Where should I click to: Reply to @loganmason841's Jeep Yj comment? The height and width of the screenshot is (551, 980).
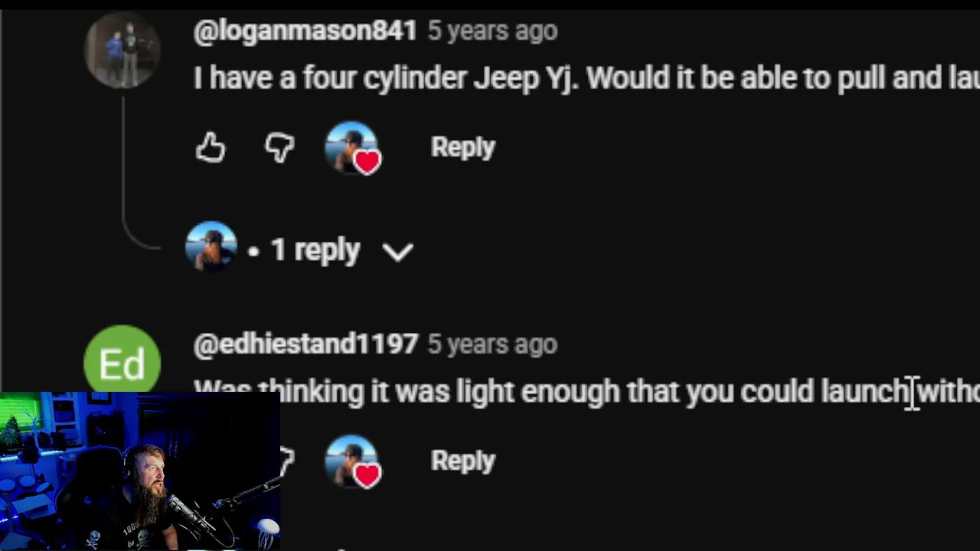click(463, 147)
